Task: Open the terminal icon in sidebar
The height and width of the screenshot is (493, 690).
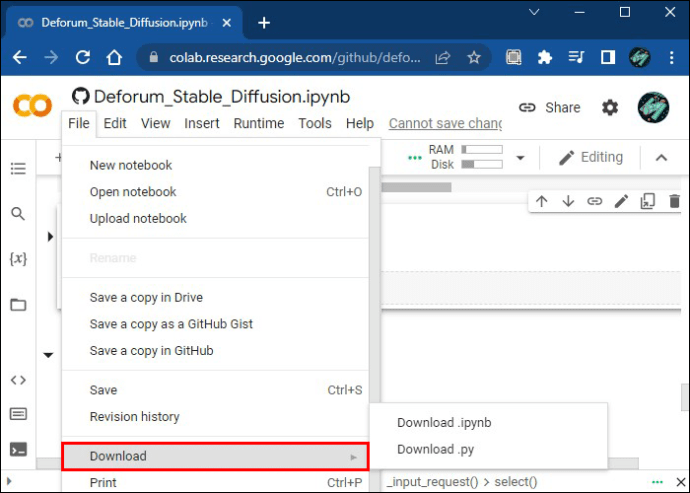Action: click(18, 449)
